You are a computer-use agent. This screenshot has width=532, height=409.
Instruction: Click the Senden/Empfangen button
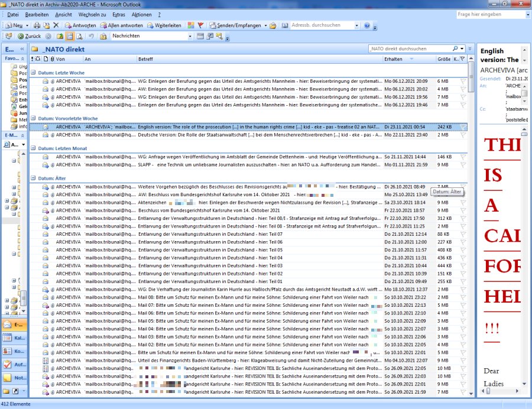tap(235, 25)
